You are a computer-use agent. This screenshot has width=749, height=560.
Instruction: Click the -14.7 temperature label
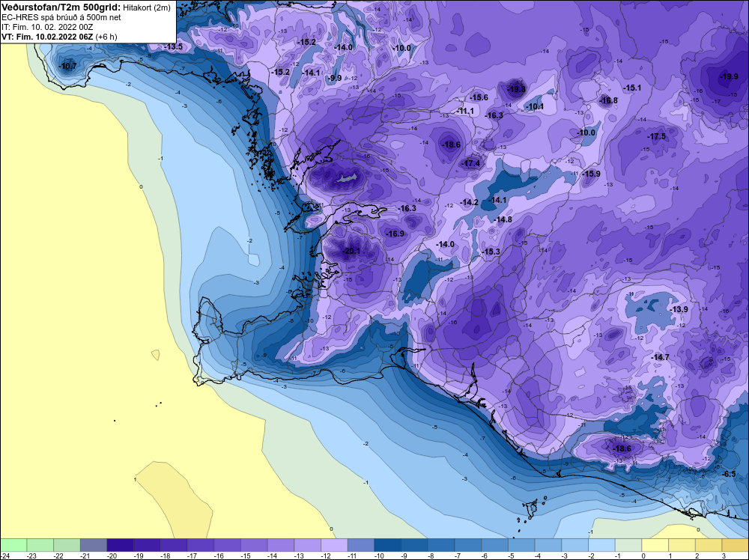pos(660,357)
